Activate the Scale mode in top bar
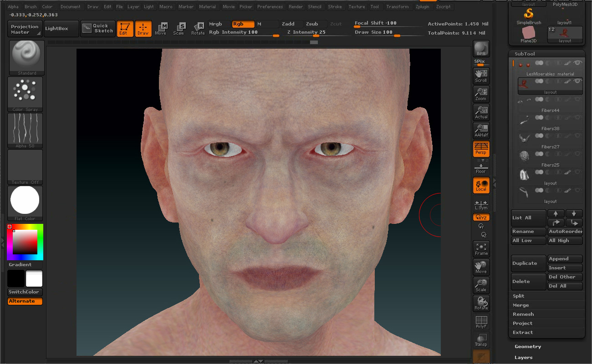The image size is (592, 364). 179,28
